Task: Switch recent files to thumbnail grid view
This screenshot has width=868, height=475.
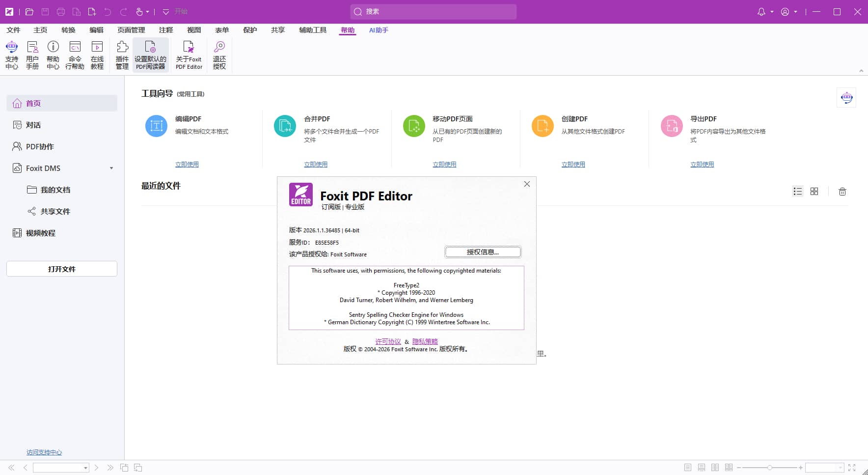Action: (814, 192)
